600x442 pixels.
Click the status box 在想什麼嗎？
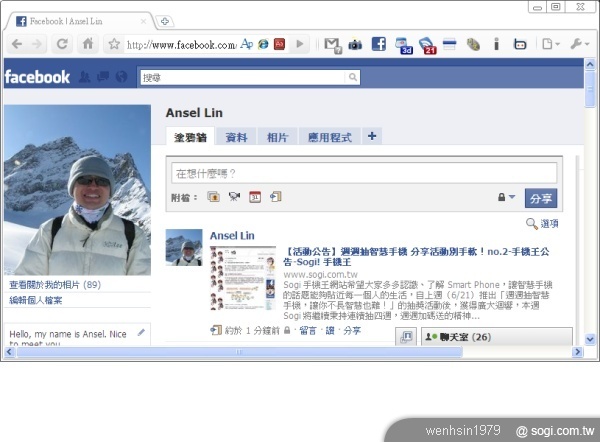[364, 173]
